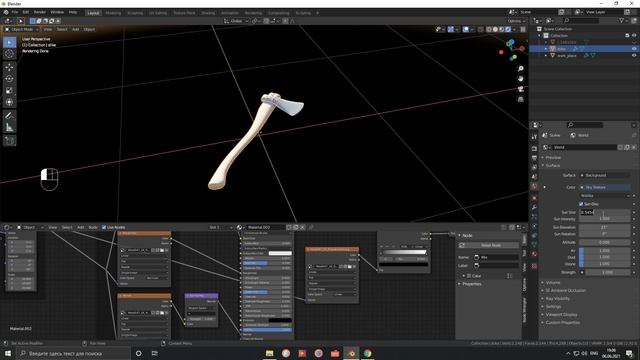Open Options button in viewport header
Image resolution: width=640 pixels, height=360 pixels.
(x=516, y=21)
